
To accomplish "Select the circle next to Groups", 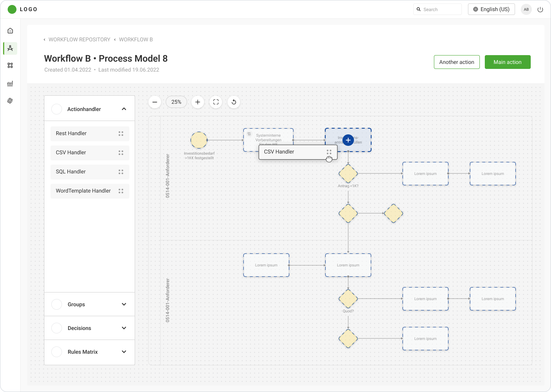I will (x=57, y=304).
